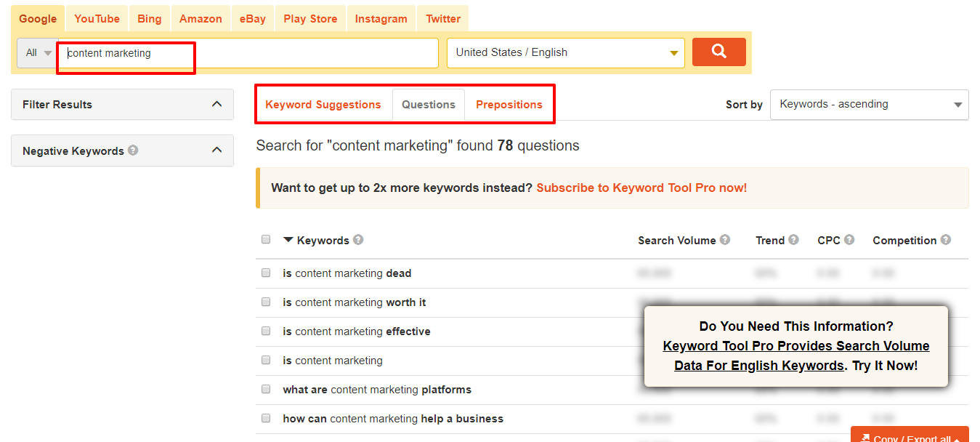
Task: Switch to the YouTube tab
Action: pyautogui.click(x=97, y=19)
